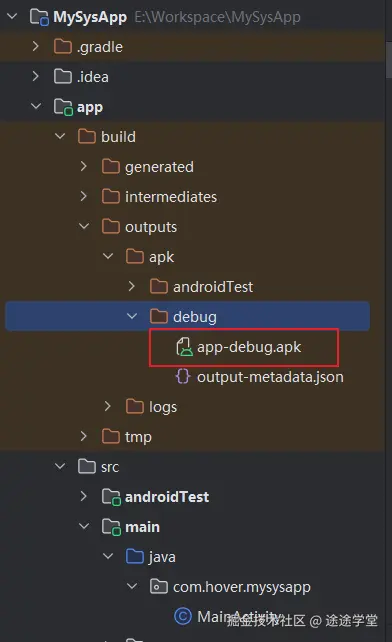Click the outputs folder icon
392x642 pixels.
point(111,226)
